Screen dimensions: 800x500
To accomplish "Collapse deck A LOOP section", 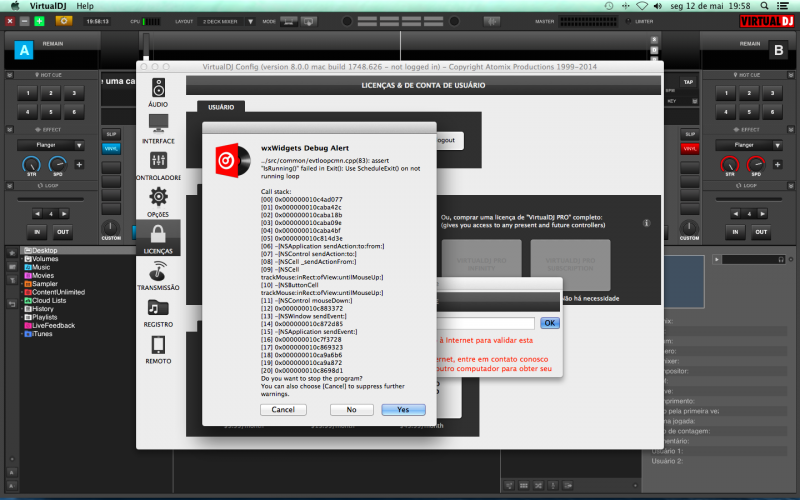I will [x=9, y=186].
